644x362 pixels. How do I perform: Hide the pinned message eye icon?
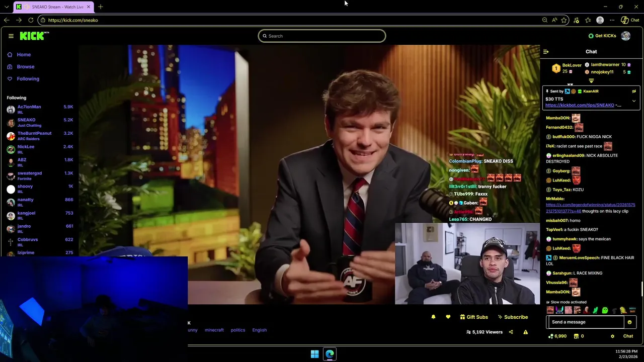(634, 92)
